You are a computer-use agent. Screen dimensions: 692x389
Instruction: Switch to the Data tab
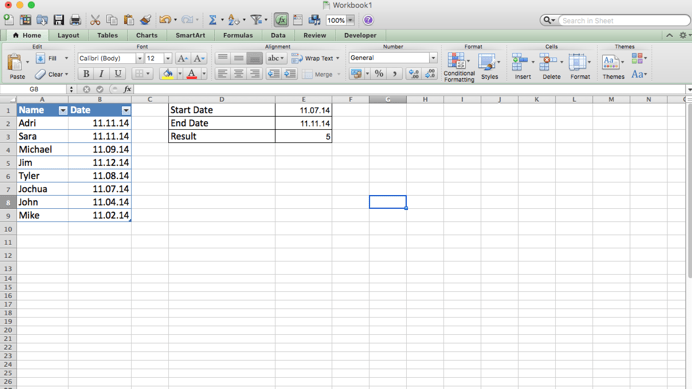[x=278, y=35]
